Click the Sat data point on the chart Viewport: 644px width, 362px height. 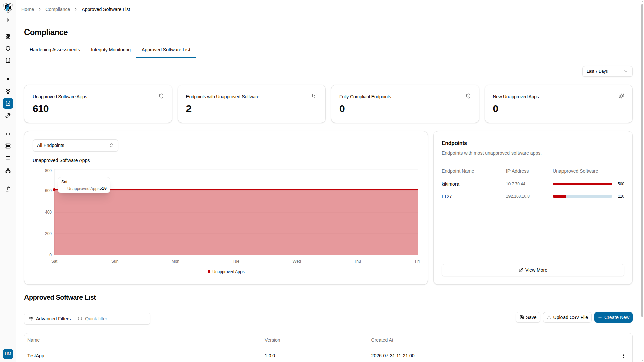click(x=54, y=190)
